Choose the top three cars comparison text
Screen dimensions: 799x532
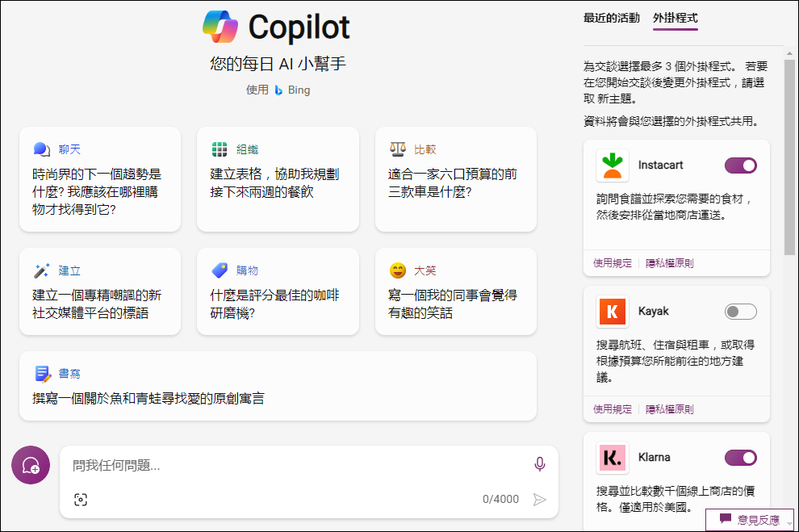(452, 183)
